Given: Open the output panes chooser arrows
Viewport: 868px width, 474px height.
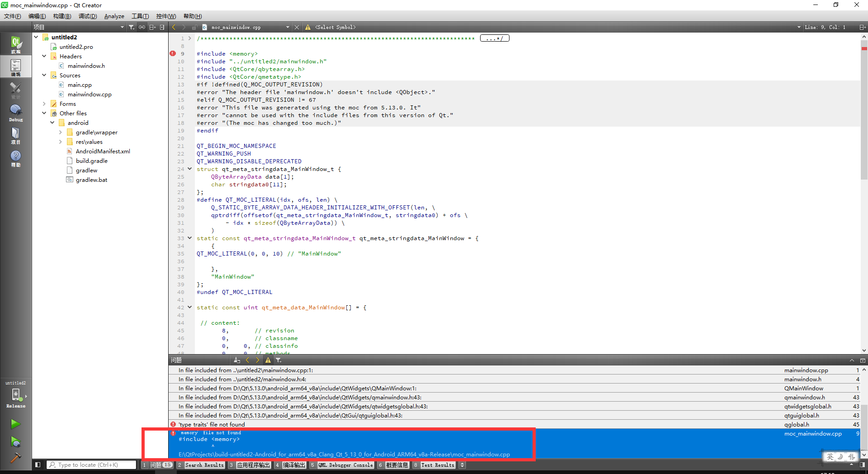Looking at the screenshot, I should pos(462,465).
